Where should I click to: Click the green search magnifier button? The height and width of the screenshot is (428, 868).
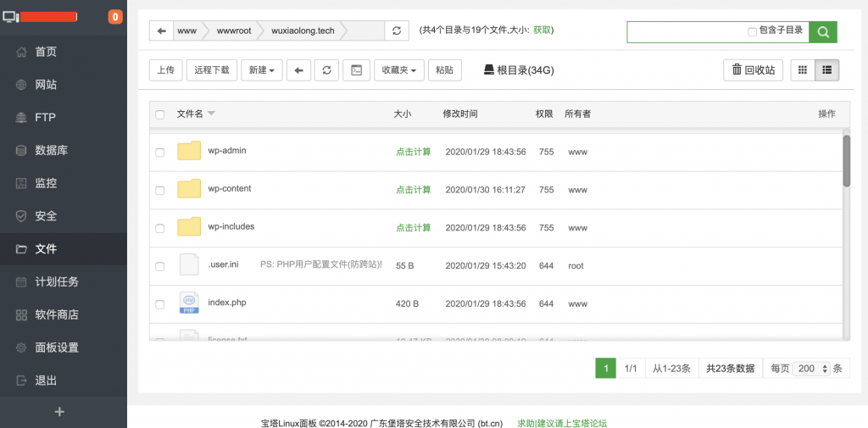point(822,31)
